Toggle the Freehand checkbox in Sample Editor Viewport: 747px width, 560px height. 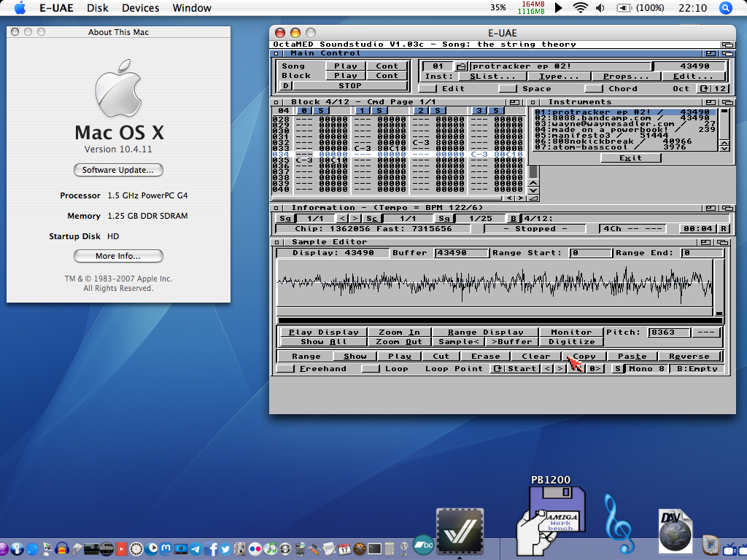(285, 369)
